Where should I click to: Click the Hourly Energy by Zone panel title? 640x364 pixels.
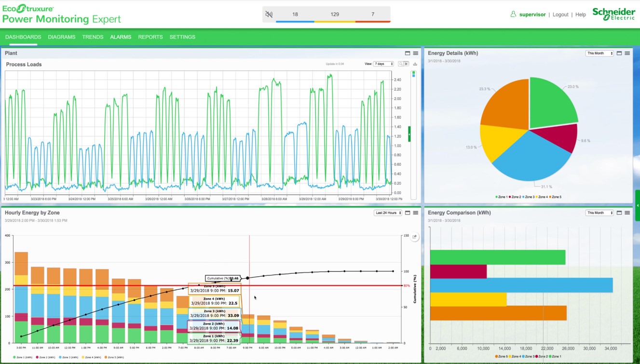32,213
